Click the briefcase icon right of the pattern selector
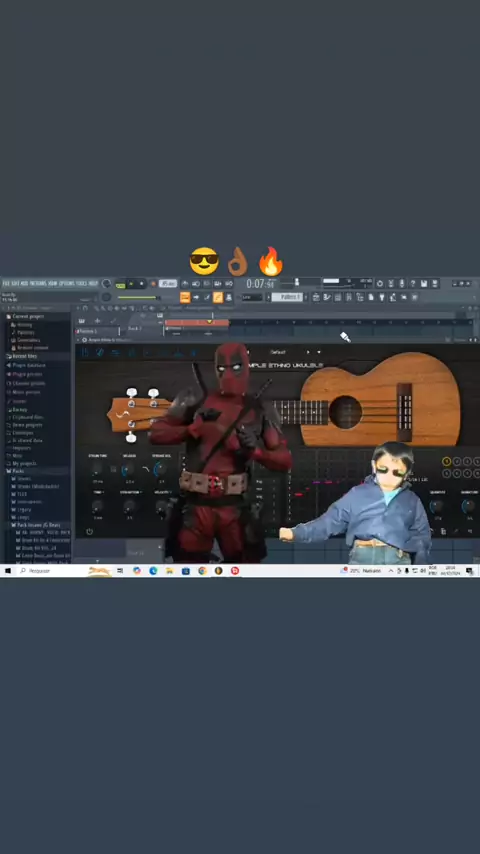Screen dimensions: 480x854 coord(316,297)
